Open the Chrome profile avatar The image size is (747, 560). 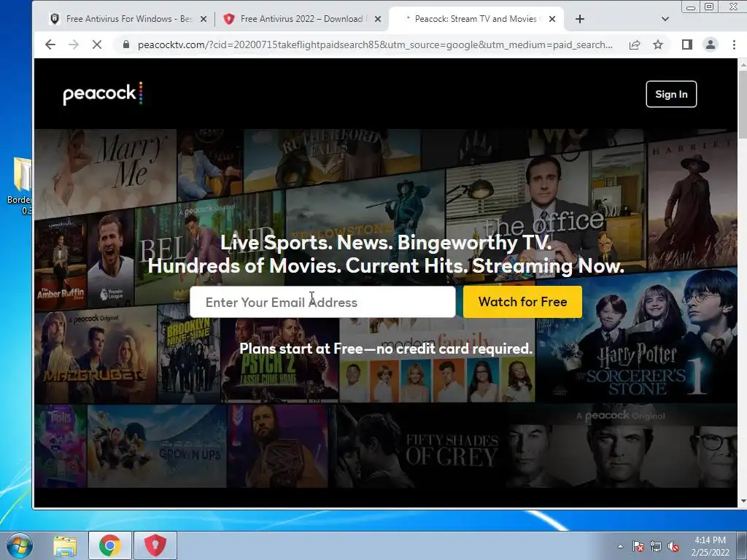click(x=711, y=44)
